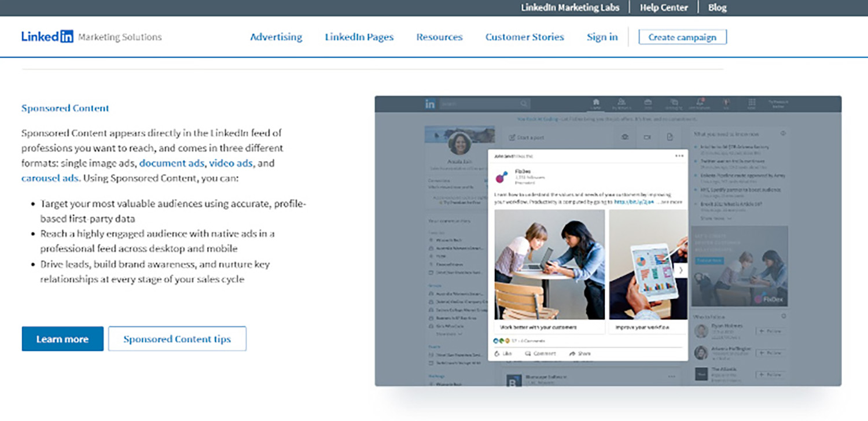The image size is (868, 421).
Task: Click the FixDex company logo in post
Action: point(502,177)
